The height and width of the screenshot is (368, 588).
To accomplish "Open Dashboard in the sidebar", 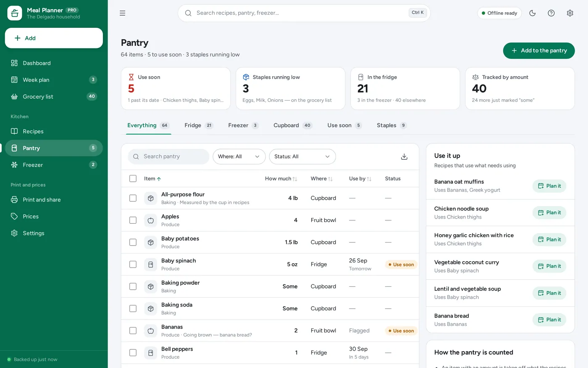I will [54, 63].
